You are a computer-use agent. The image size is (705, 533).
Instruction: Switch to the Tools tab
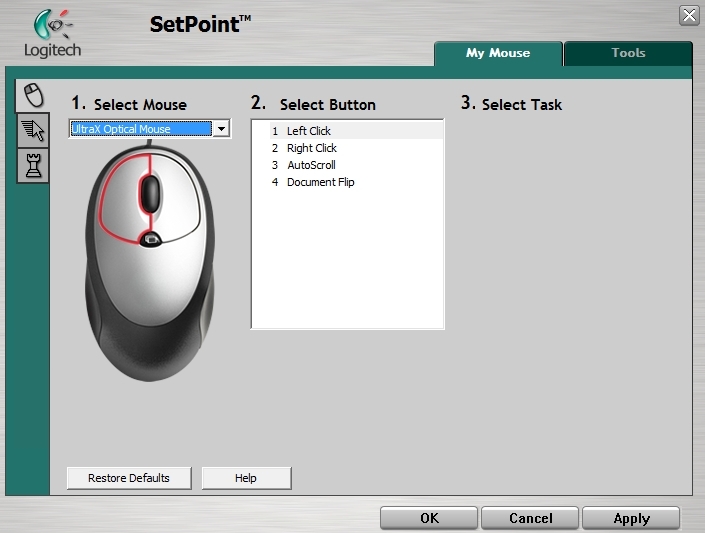(628, 53)
